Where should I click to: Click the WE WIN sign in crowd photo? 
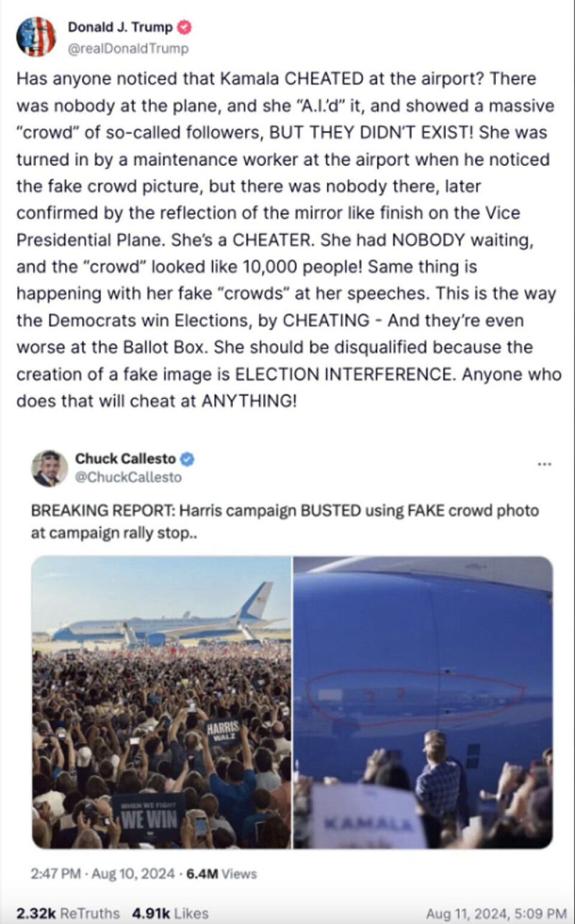tap(149, 817)
